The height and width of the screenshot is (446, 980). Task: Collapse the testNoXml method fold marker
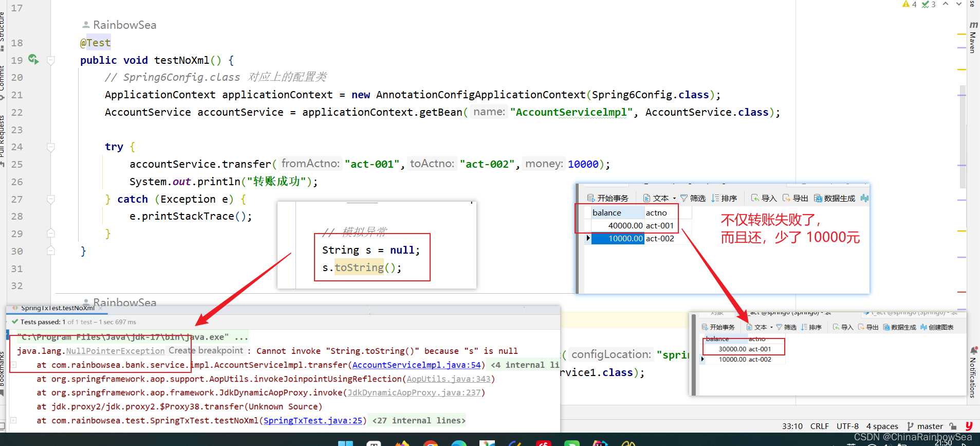coord(51,61)
